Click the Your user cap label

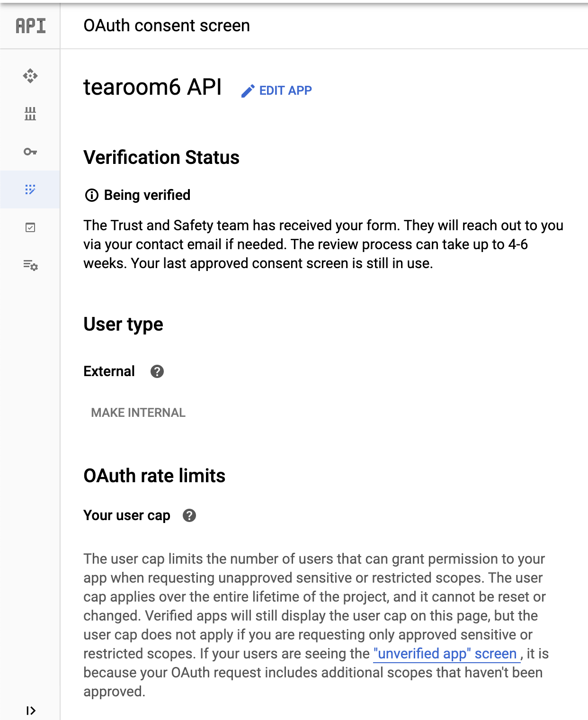click(x=126, y=515)
